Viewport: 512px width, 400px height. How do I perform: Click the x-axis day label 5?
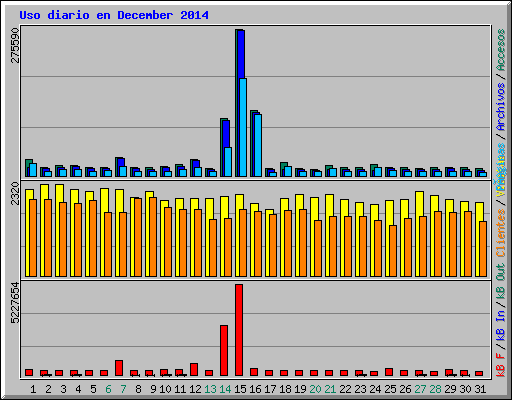93,389
